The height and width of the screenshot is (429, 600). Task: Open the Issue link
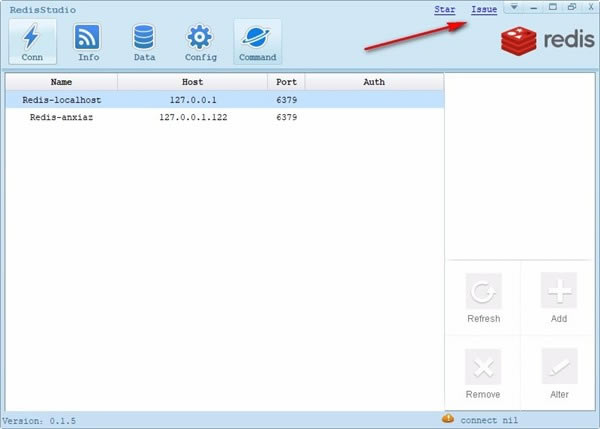click(x=484, y=10)
